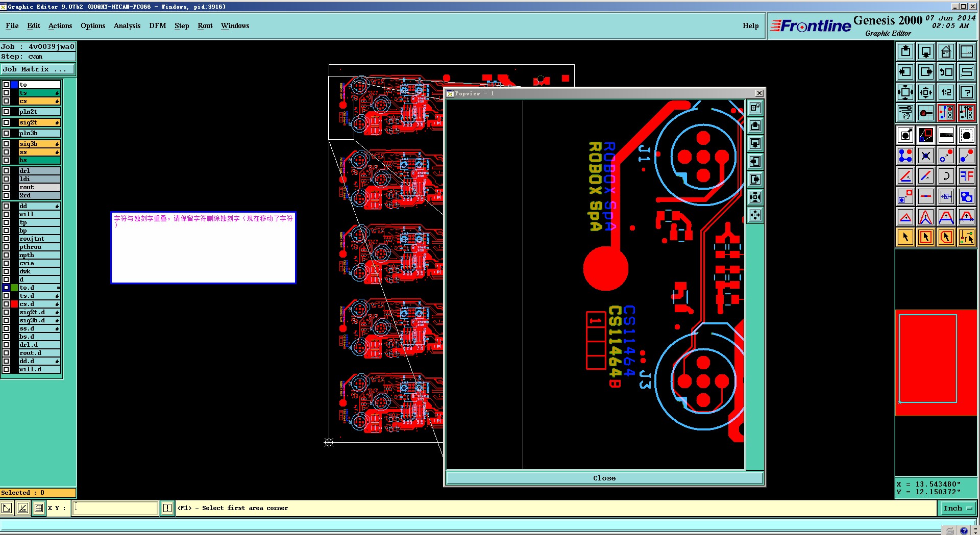Select the plain arrow pointer select tool
The image size is (980, 535).
pyautogui.click(x=905, y=237)
